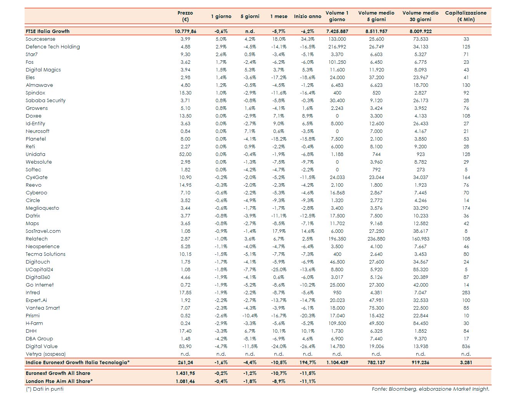
Task: Select the "Meglioquesto" row name
Action: click(42, 208)
